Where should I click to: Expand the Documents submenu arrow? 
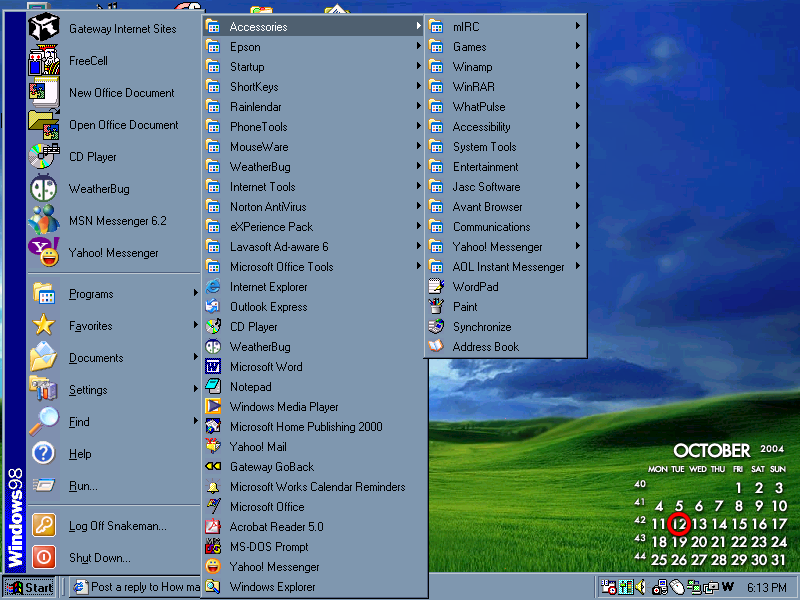[x=195, y=357]
